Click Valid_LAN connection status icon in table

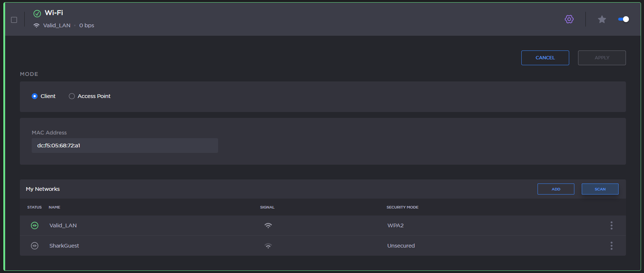[x=35, y=225]
